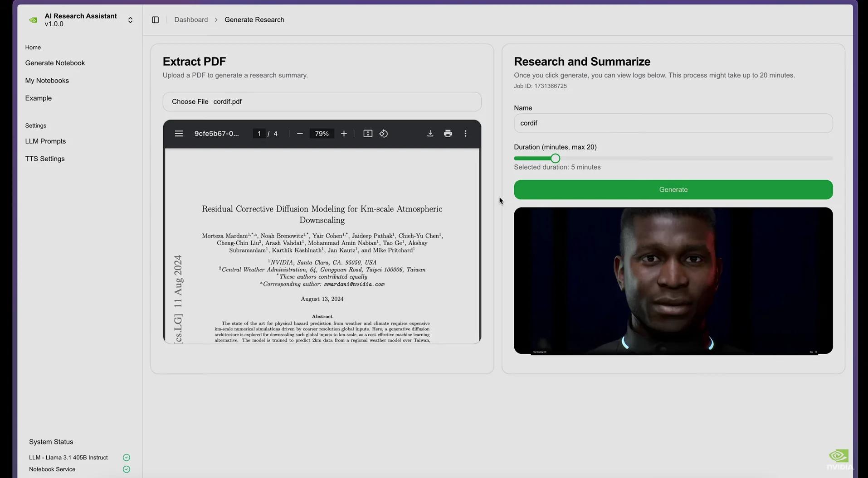Click the August 13, 2024 date in PDF
This screenshot has height=478, width=868.
(322, 299)
